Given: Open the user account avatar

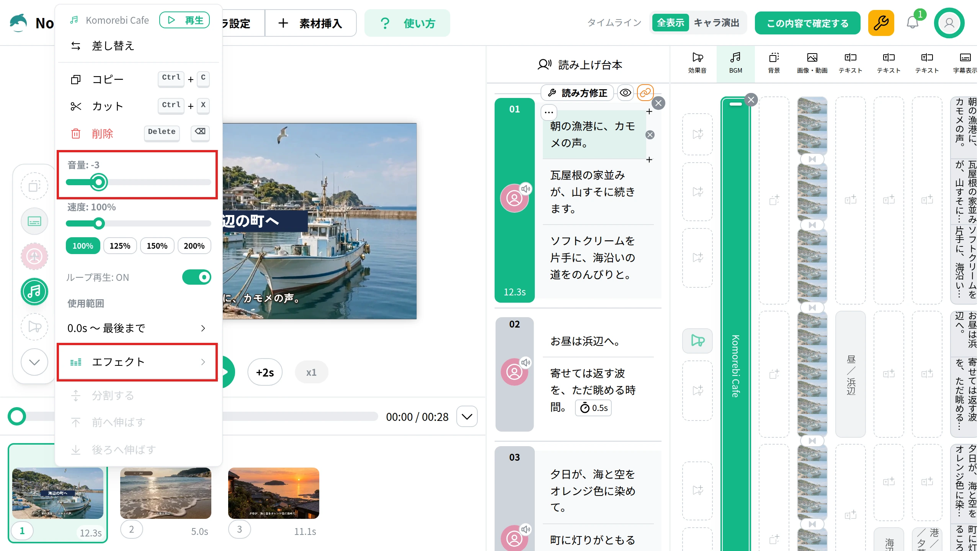Looking at the screenshot, I should [949, 23].
